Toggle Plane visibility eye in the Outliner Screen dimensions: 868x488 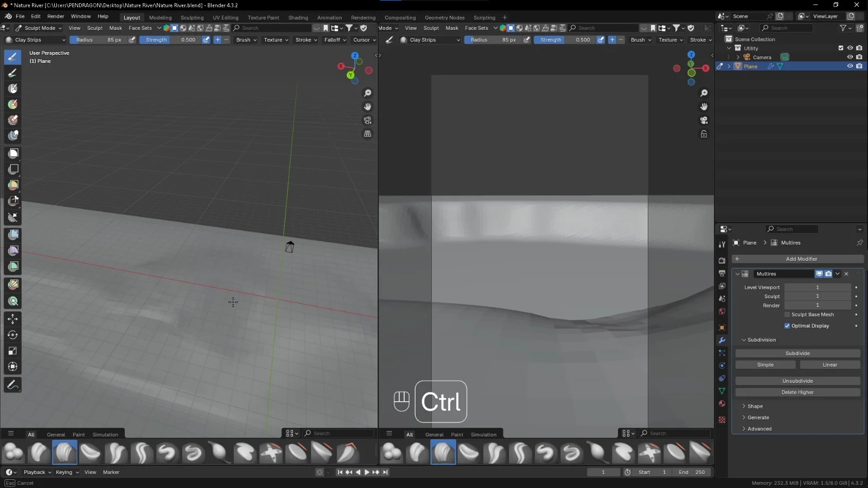click(850, 66)
